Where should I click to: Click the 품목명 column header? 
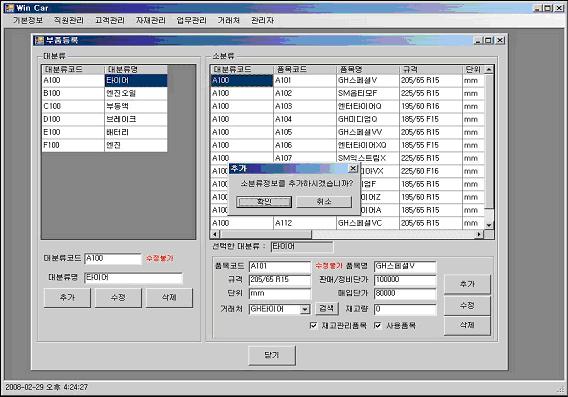tap(368, 70)
